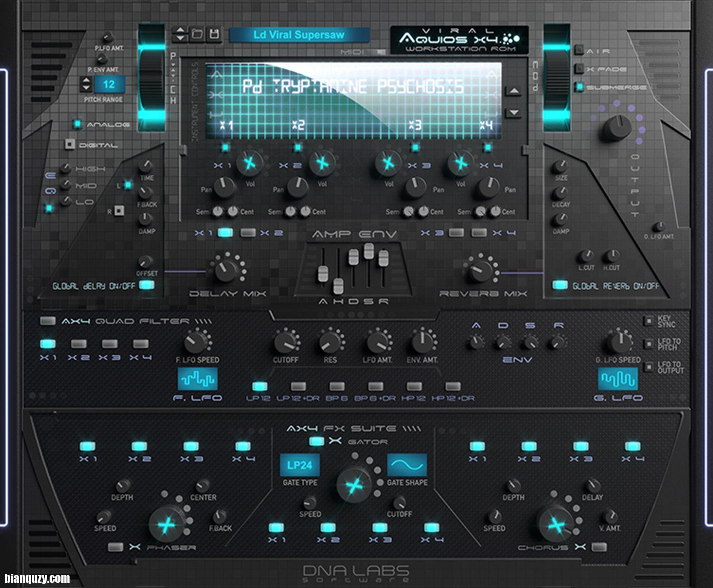Toggle the X2 Amp Env select button
The image size is (713, 588).
[248, 232]
